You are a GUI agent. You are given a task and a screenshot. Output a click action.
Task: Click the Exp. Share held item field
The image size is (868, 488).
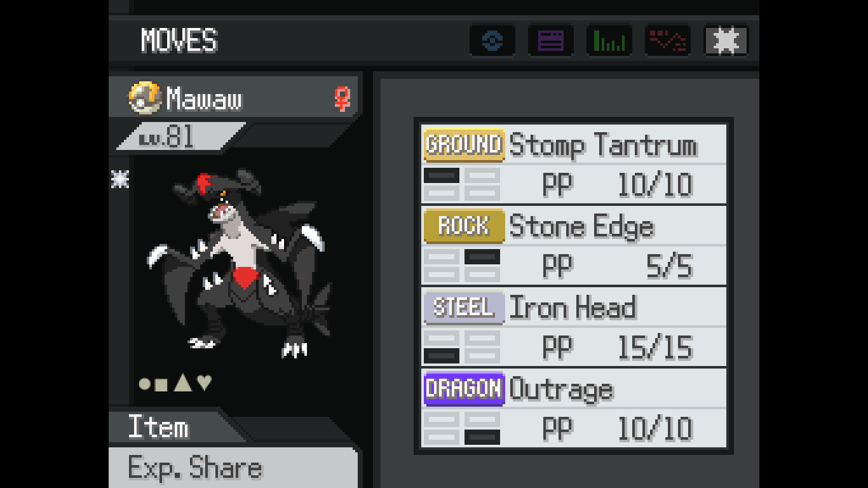(x=233, y=468)
